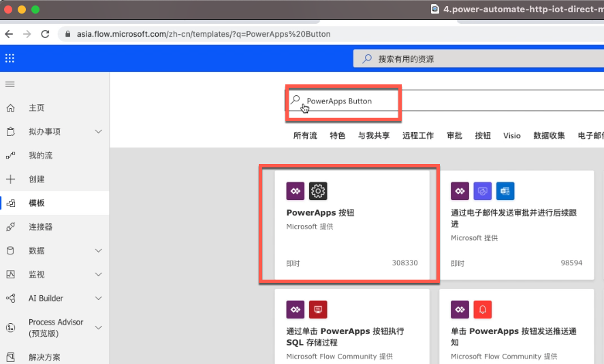The height and width of the screenshot is (364, 604).
Task: Click the AI Builder nodes icon
Action: tap(10, 298)
